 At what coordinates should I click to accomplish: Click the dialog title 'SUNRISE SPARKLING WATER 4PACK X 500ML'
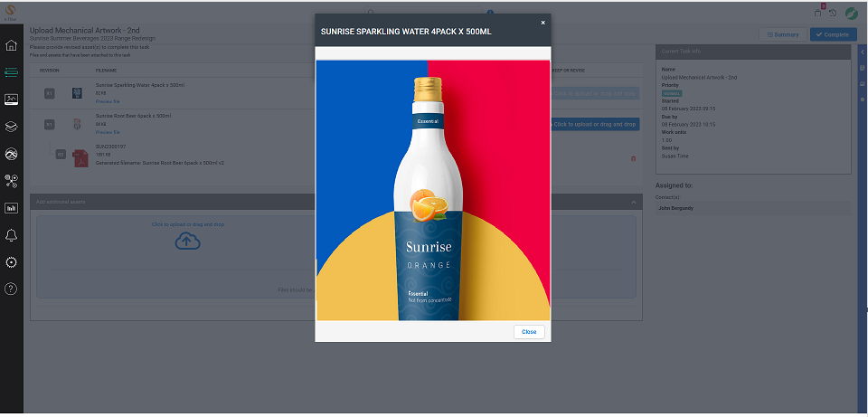pyautogui.click(x=406, y=33)
